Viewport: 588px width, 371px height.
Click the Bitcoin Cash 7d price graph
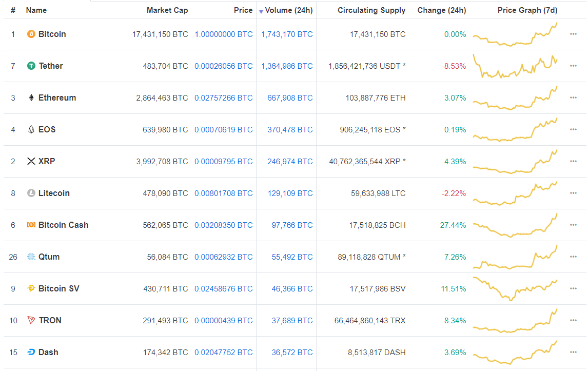[515, 225]
